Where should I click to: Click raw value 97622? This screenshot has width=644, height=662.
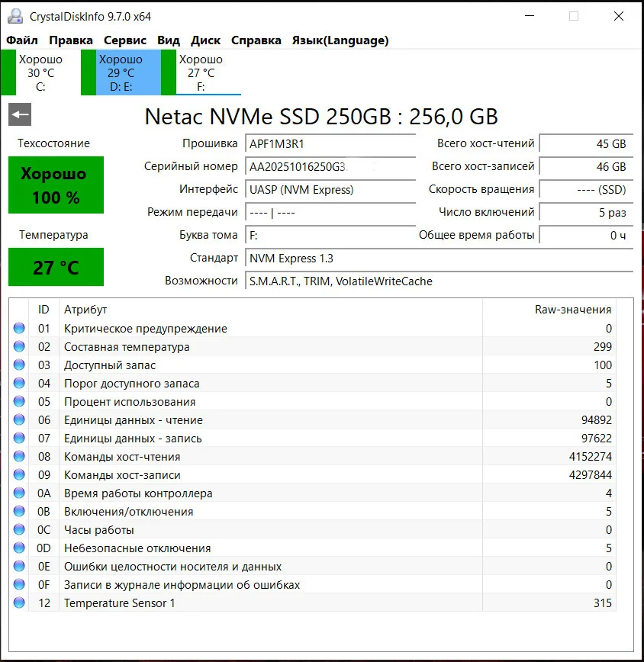pos(597,438)
